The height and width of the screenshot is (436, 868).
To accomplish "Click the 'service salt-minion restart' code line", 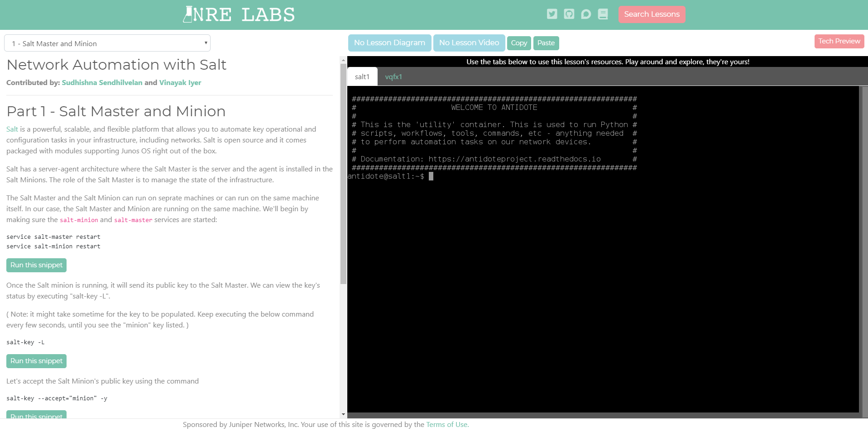I will click(53, 246).
